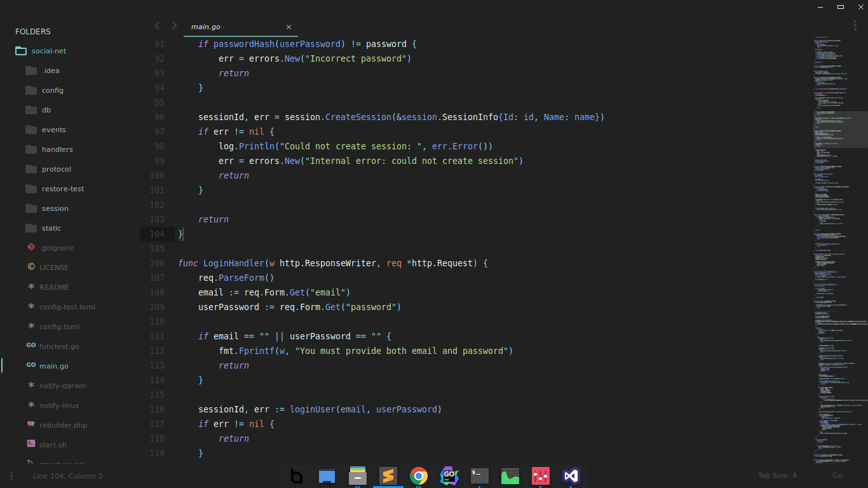Open the file manager dock icon

click(357, 476)
